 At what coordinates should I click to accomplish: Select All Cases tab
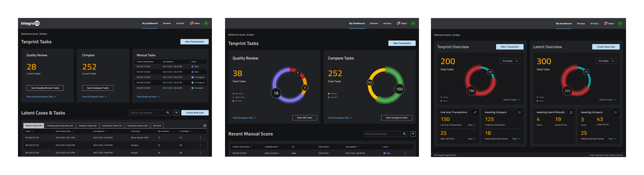[157, 126]
